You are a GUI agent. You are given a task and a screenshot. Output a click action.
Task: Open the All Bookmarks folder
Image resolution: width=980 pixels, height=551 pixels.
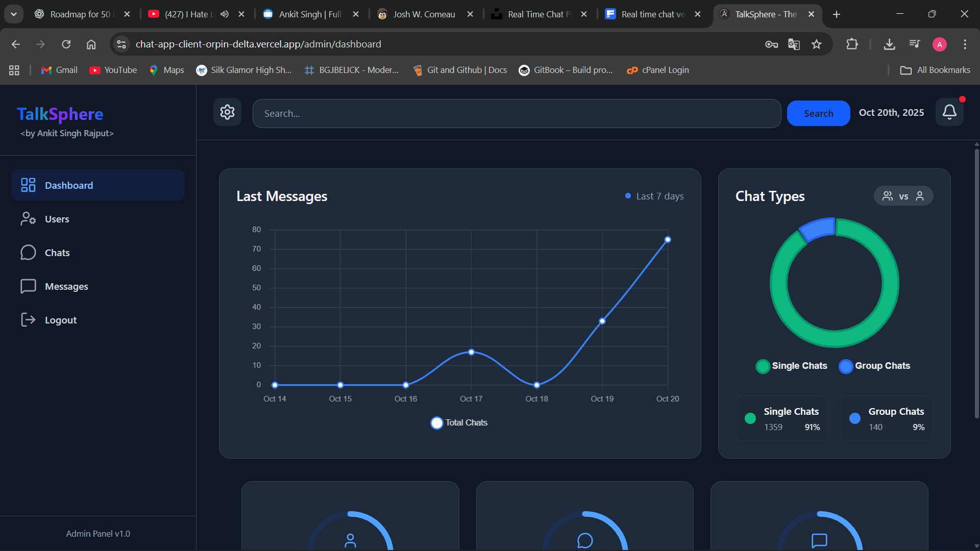click(x=935, y=70)
